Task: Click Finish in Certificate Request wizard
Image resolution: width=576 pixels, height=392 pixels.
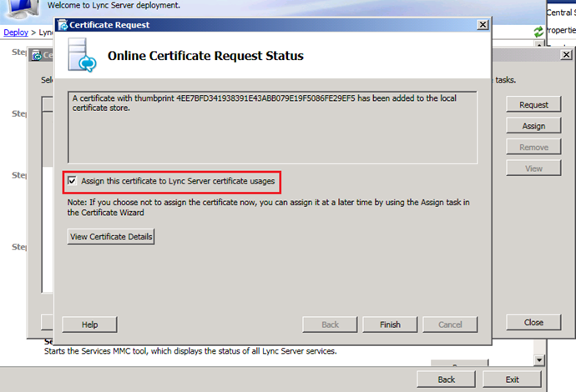Action: point(390,324)
